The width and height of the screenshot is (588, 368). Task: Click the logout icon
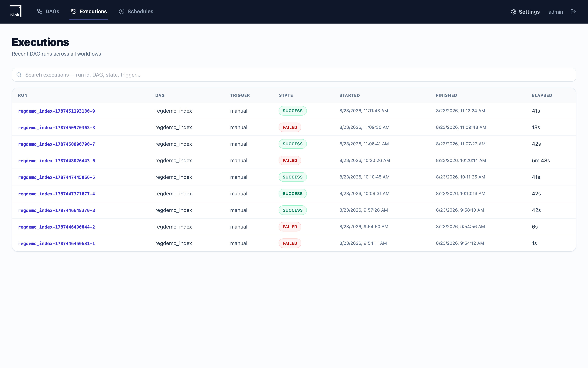click(x=573, y=12)
